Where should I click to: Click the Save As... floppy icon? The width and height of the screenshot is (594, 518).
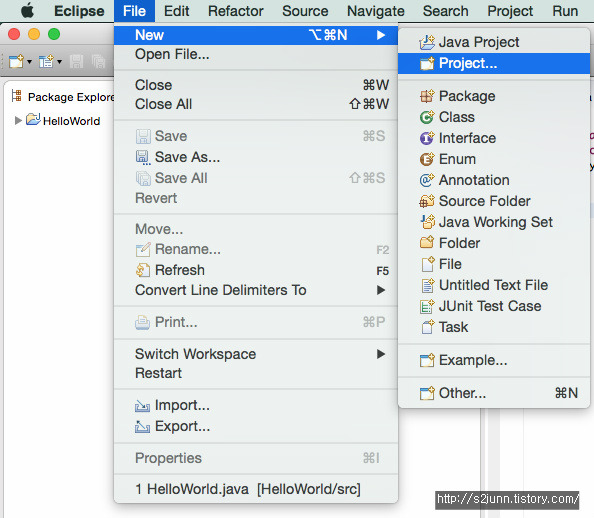pyautogui.click(x=143, y=157)
